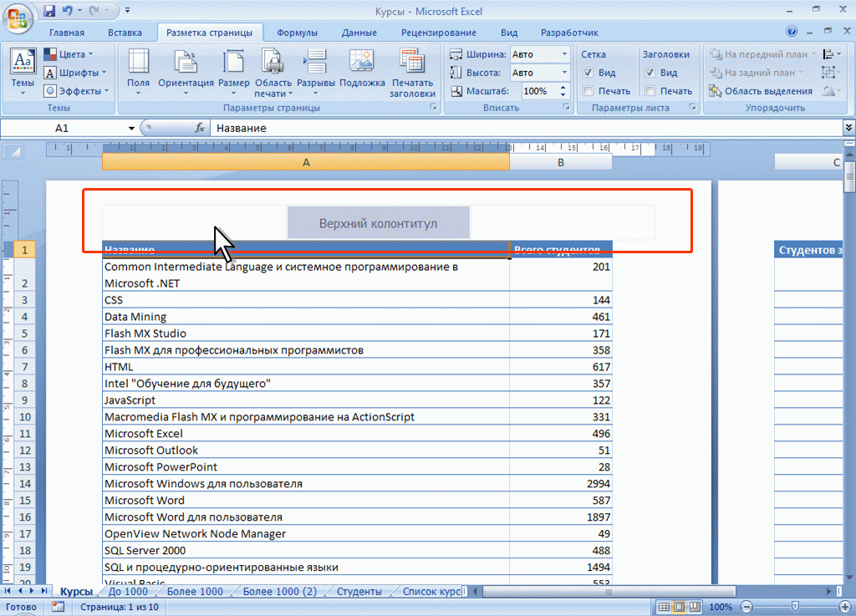Image resolution: width=856 pixels, height=616 pixels.
Task: Click the rotate objects icon
Action: (832, 91)
